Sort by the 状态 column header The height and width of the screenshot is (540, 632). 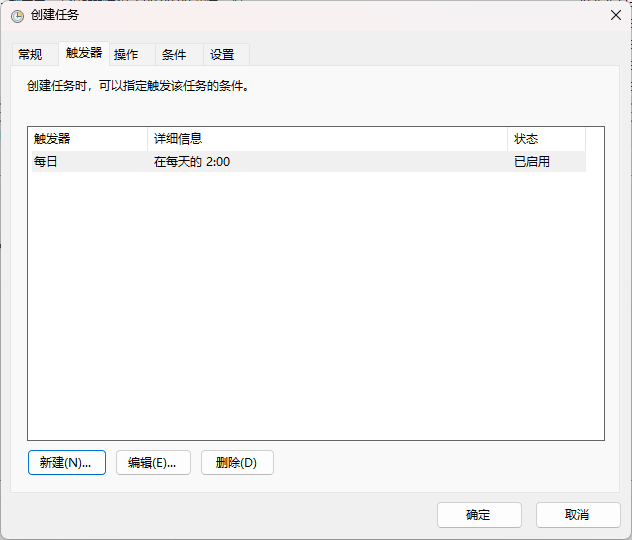coord(546,139)
